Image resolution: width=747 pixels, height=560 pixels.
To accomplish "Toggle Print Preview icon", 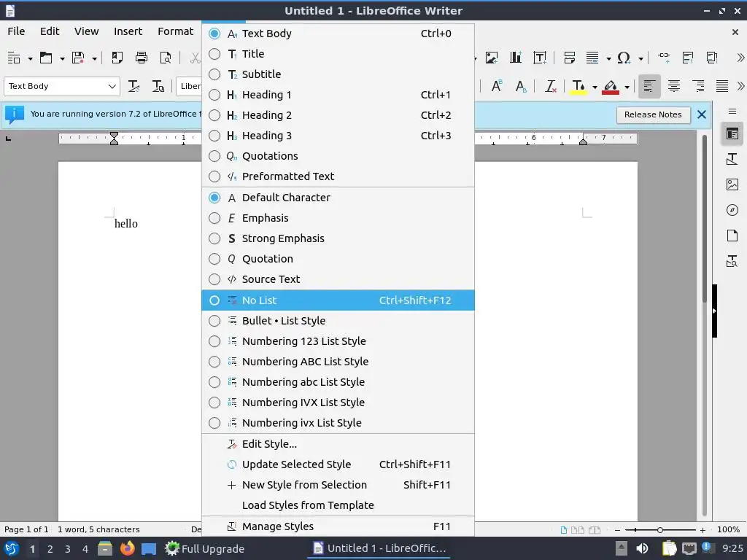I will [x=166, y=58].
